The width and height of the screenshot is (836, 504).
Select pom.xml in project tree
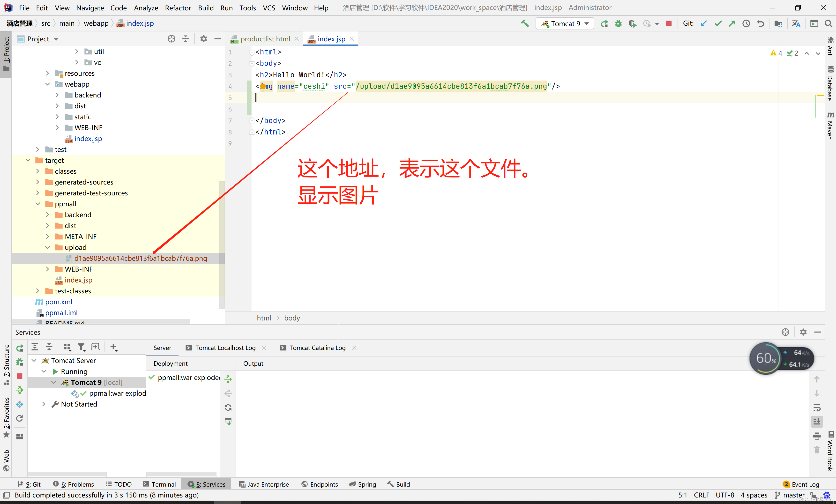[x=59, y=302]
